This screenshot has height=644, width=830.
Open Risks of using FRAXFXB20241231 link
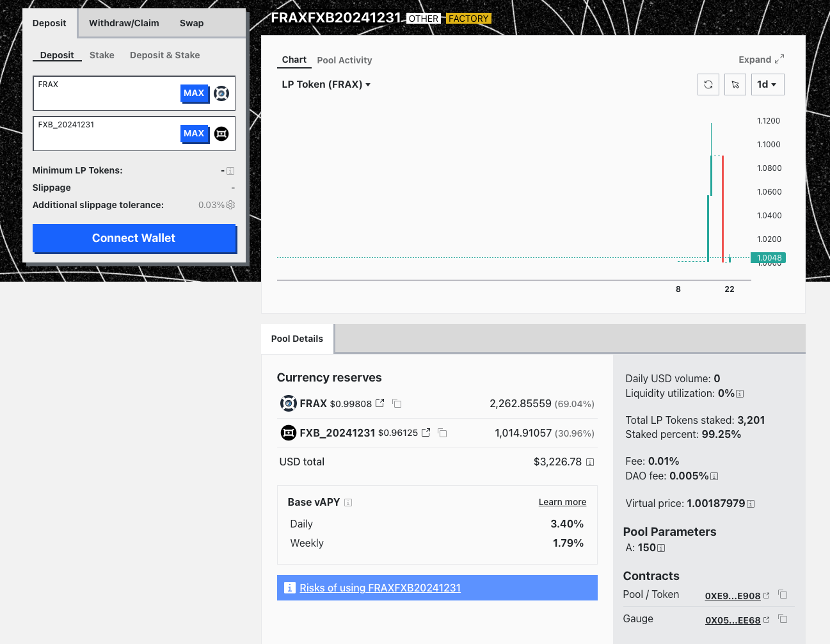pos(380,588)
